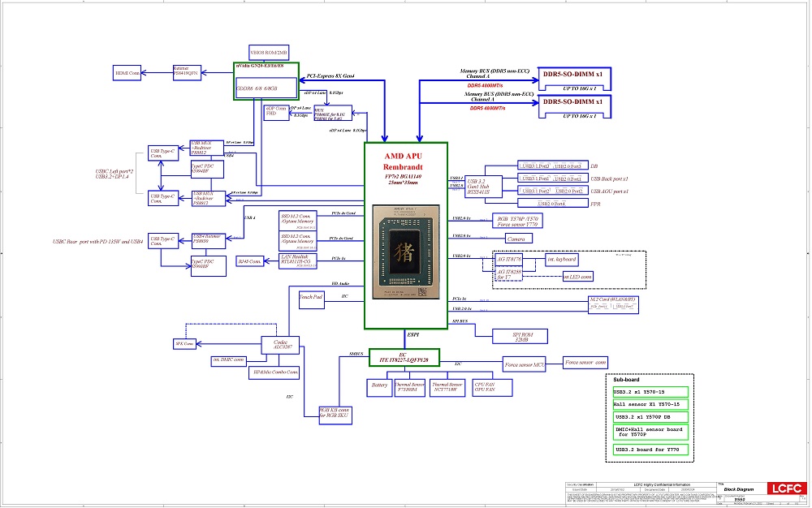Select the Codec ALC3287 block
812x508 pixels.
click(x=280, y=345)
